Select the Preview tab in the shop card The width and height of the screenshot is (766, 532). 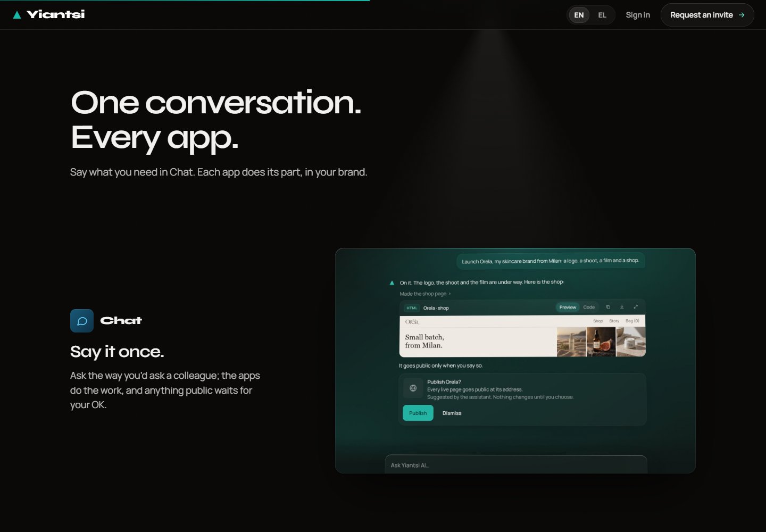click(x=568, y=307)
